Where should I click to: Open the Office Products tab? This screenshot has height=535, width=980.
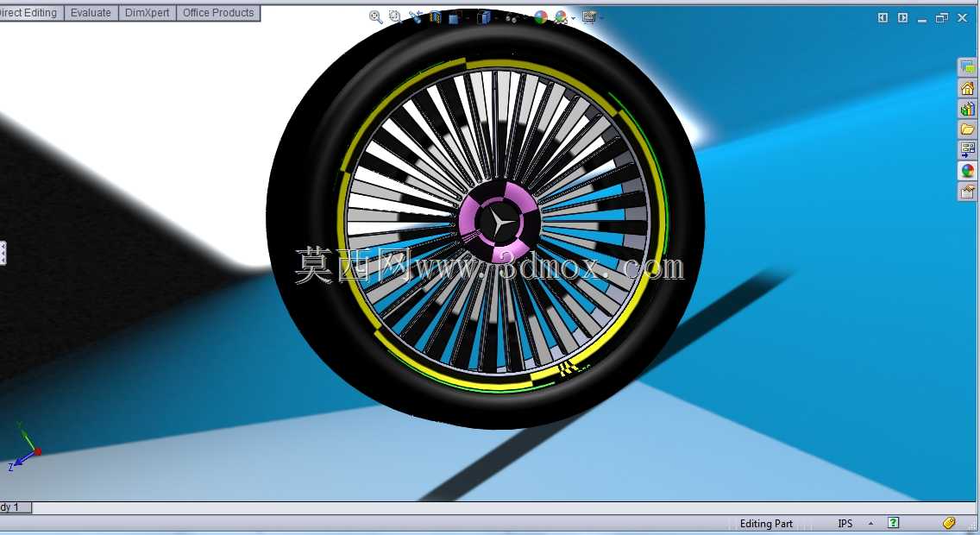point(218,12)
